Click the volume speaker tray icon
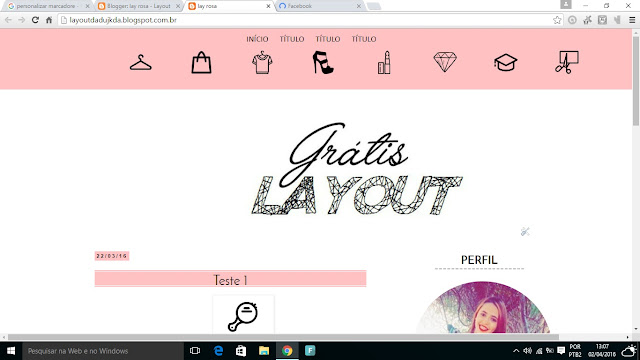640x360 pixels. (x=527, y=351)
